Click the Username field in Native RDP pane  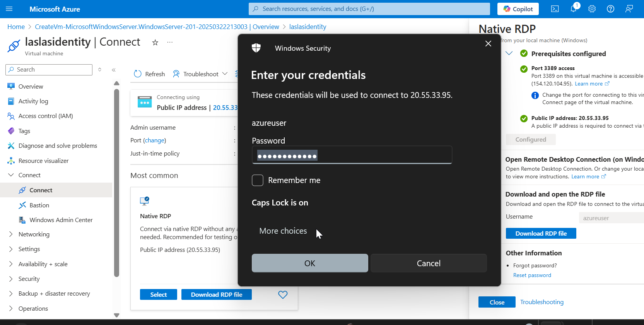pos(612,218)
